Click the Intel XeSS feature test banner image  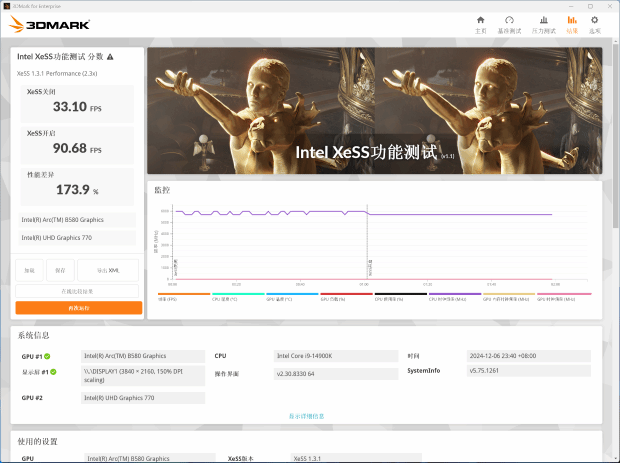tap(374, 111)
